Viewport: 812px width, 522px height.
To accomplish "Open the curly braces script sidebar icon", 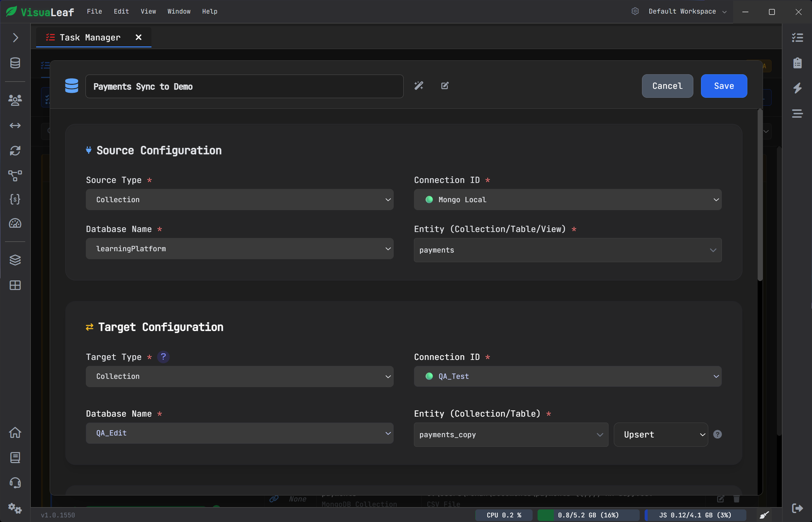I will (x=15, y=199).
